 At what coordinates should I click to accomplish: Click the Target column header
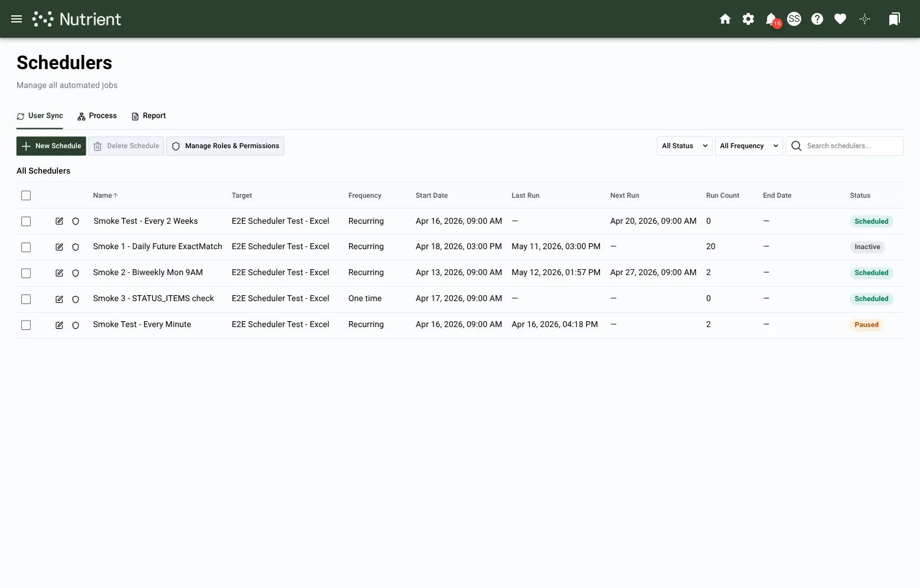[242, 195]
